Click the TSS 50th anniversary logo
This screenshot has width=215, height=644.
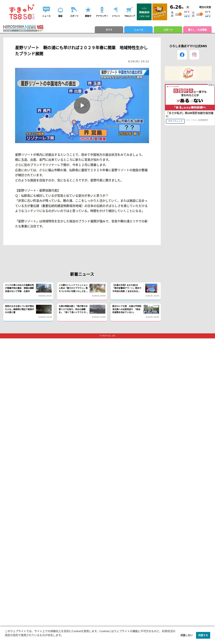[x=22, y=12]
